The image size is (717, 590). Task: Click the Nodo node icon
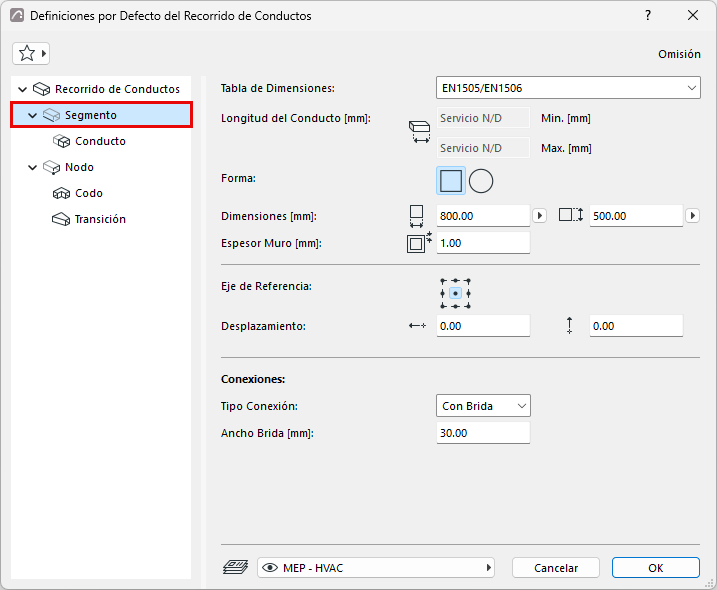click(51, 167)
